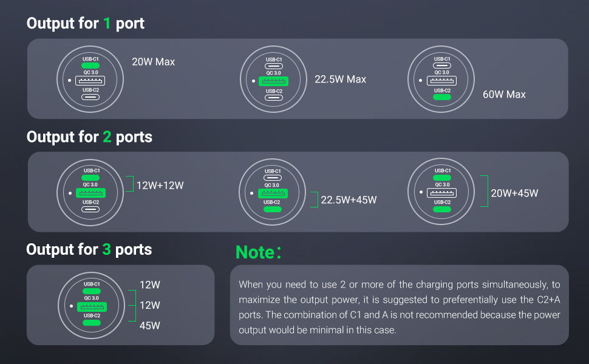
Task: Select the charger diagram next to 12W+12W
Action: [90, 193]
